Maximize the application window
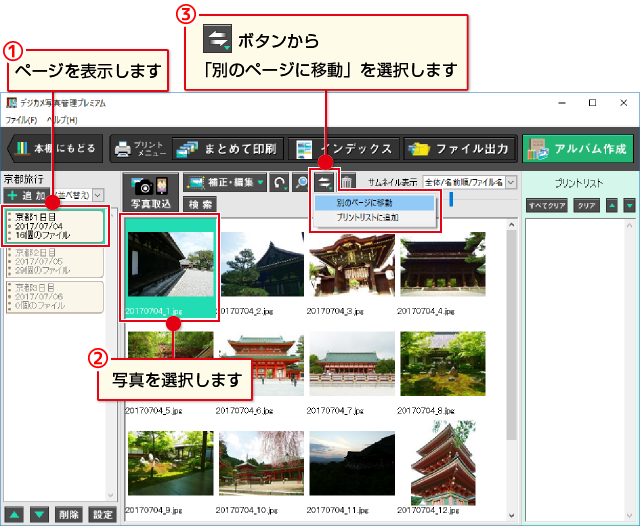The height and width of the screenshot is (528, 640). 592,103
